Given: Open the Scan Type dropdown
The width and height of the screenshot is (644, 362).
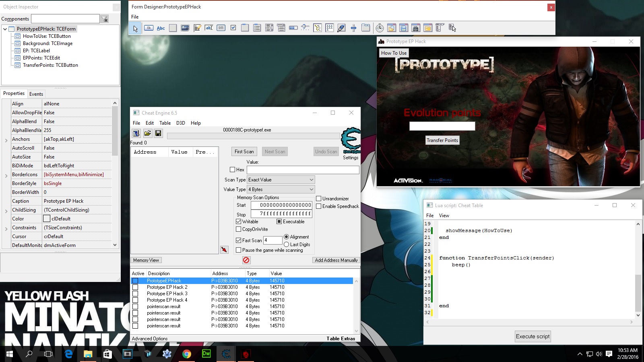Looking at the screenshot, I should (281, 180).
